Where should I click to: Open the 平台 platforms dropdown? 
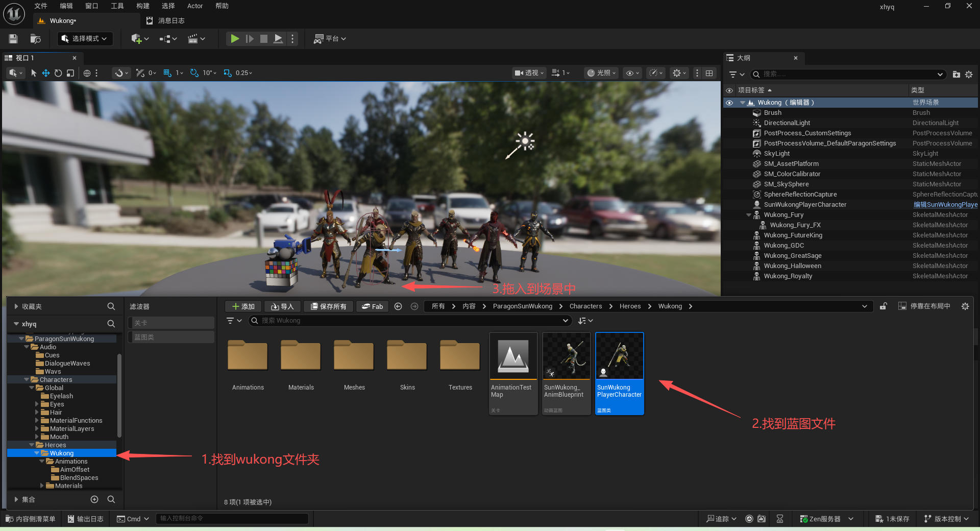tap(330, 39)
